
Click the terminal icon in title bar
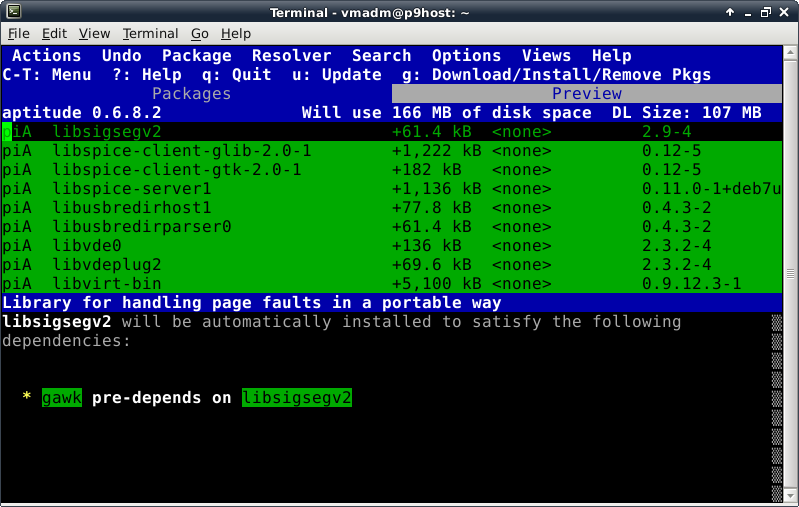click(11, 12)
